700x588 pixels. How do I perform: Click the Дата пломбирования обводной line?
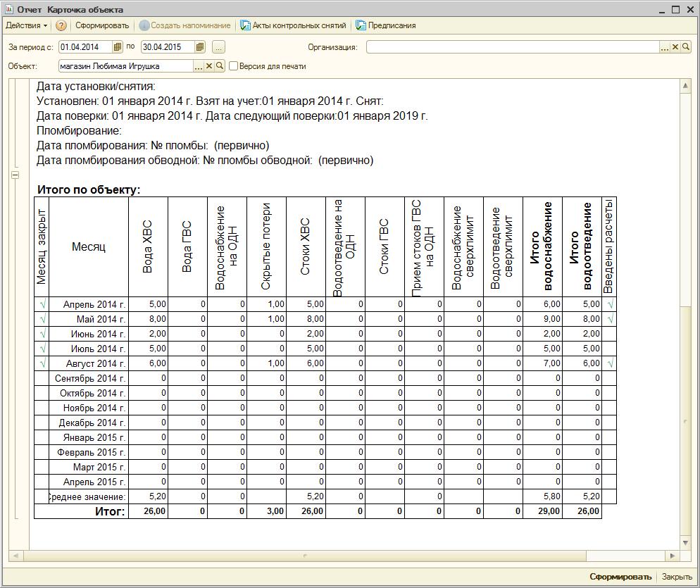click(205, 161)
